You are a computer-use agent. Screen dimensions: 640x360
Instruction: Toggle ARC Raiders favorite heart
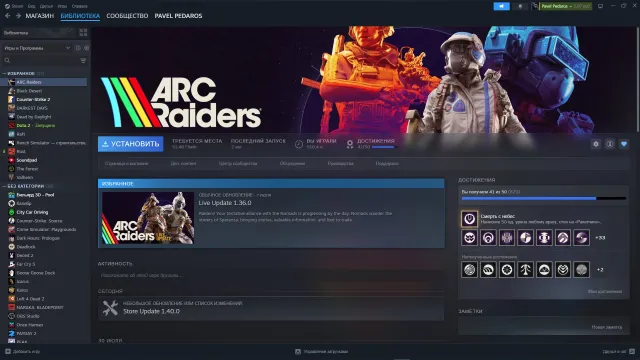tap(624, 144)
